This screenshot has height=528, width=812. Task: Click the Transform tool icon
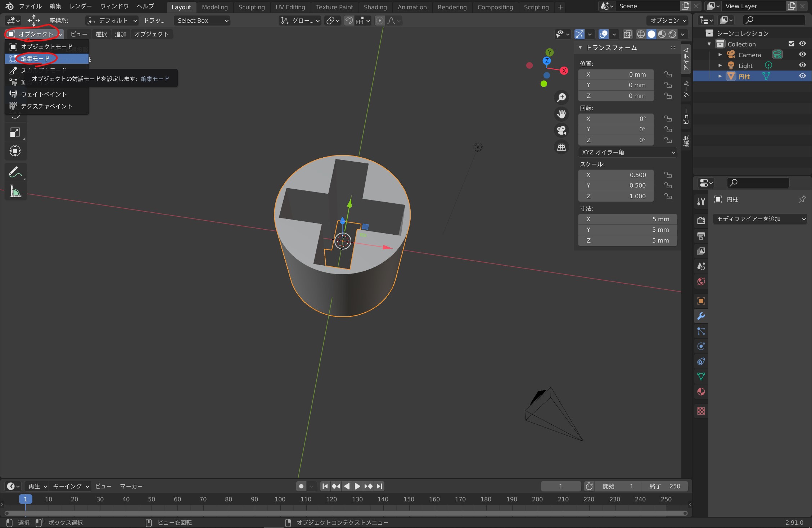15,151
